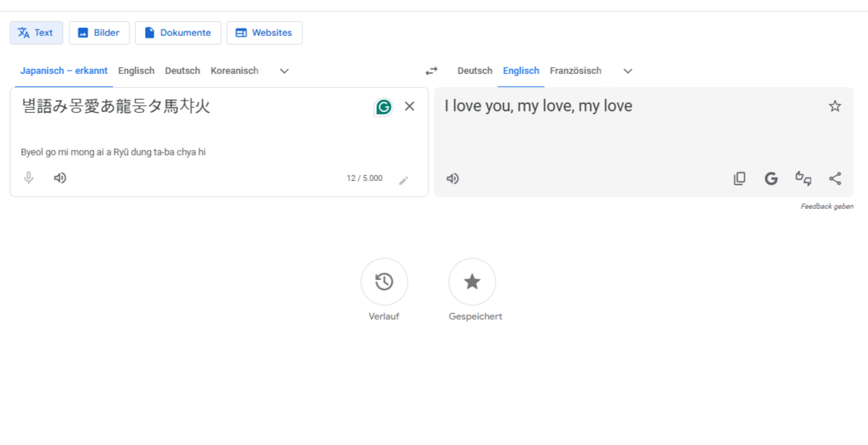Viewport: 868px width, 445px height.
Task: Set Französisch as target language
Action: [576, 71]
